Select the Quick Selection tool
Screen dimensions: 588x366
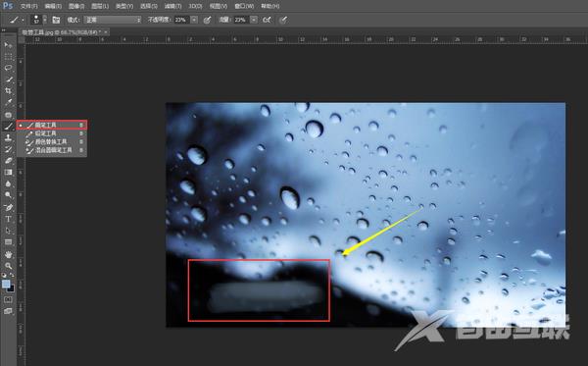tap(8, 79)
